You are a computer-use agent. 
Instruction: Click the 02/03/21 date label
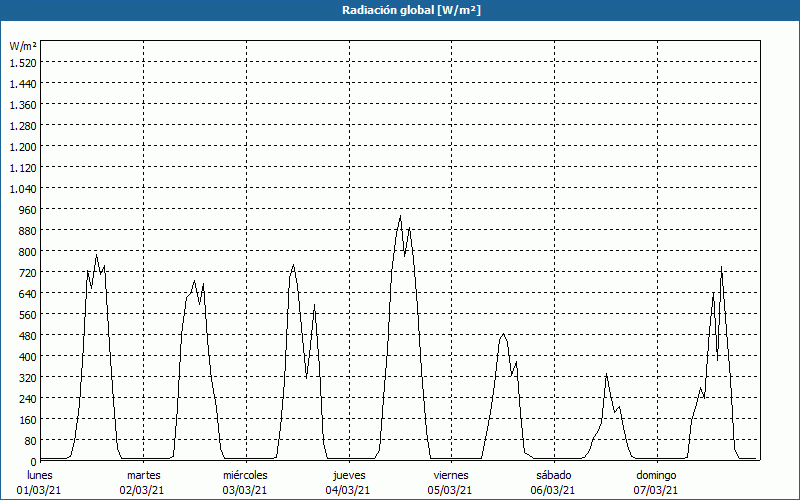(x=142, y=490)
